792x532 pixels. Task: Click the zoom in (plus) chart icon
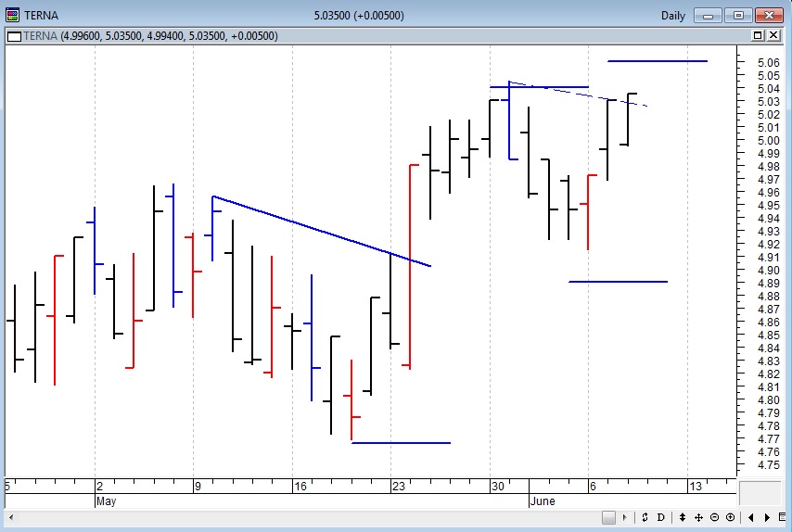[731, 517]
